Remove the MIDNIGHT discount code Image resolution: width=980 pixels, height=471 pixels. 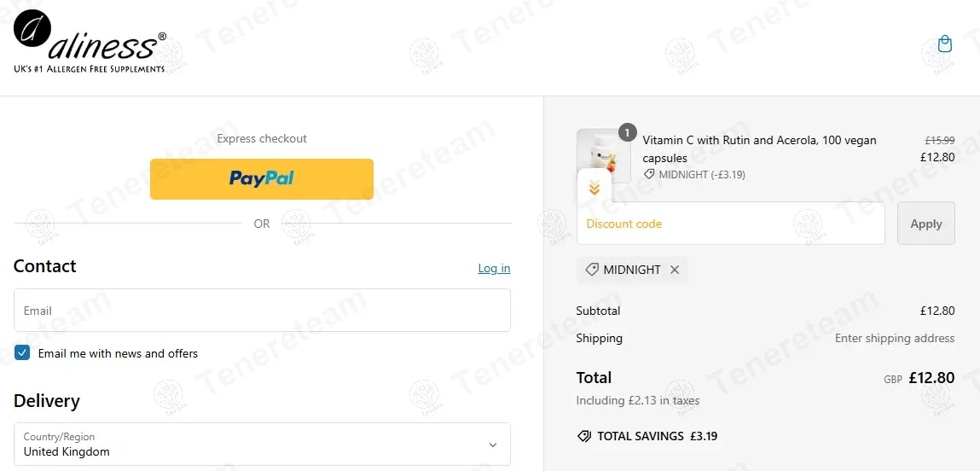[675, 270]
